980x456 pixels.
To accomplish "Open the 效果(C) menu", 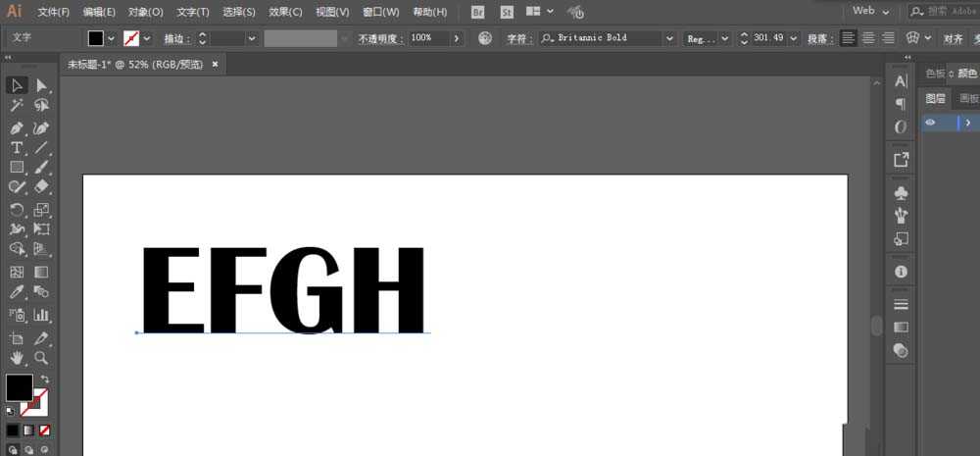I will 285,12.
